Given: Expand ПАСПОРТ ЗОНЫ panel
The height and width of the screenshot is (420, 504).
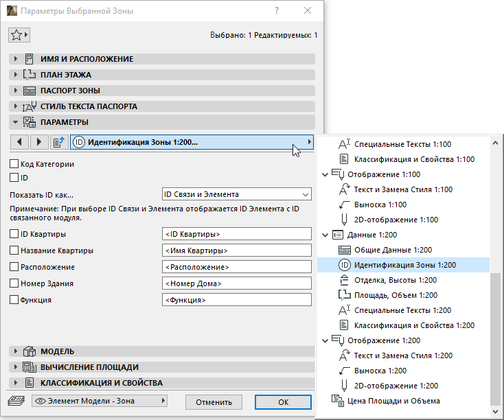Looking at the screenshot, I should tap(15, 91).
